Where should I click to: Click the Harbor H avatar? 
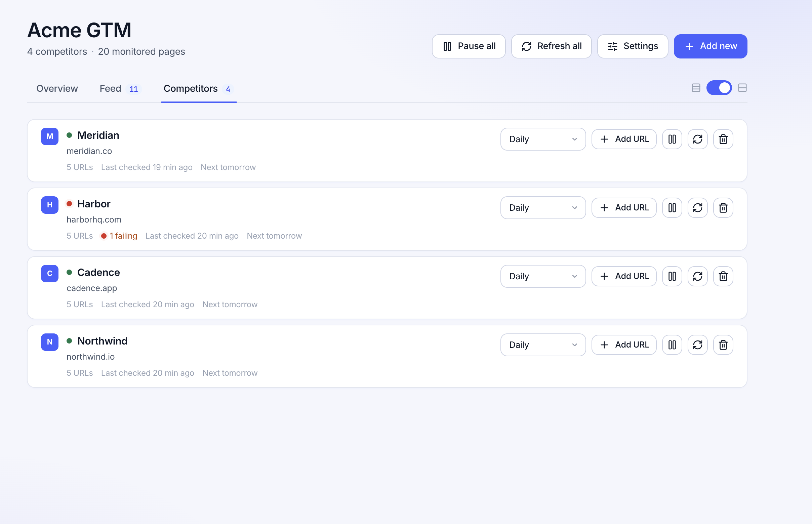click(x=50, y=205)
